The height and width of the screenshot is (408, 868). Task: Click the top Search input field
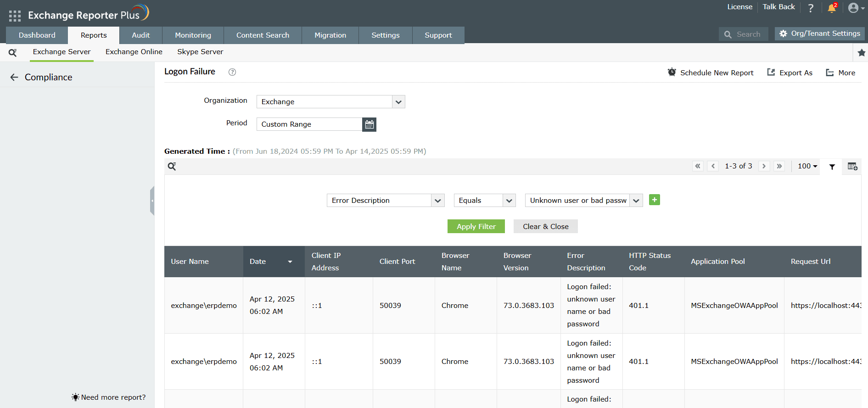coord(744,34)
